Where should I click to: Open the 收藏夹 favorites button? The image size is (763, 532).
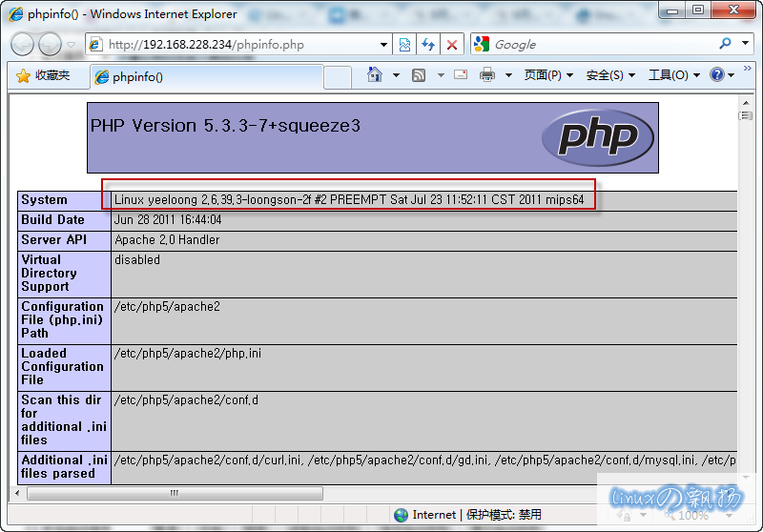click(43, 75)
